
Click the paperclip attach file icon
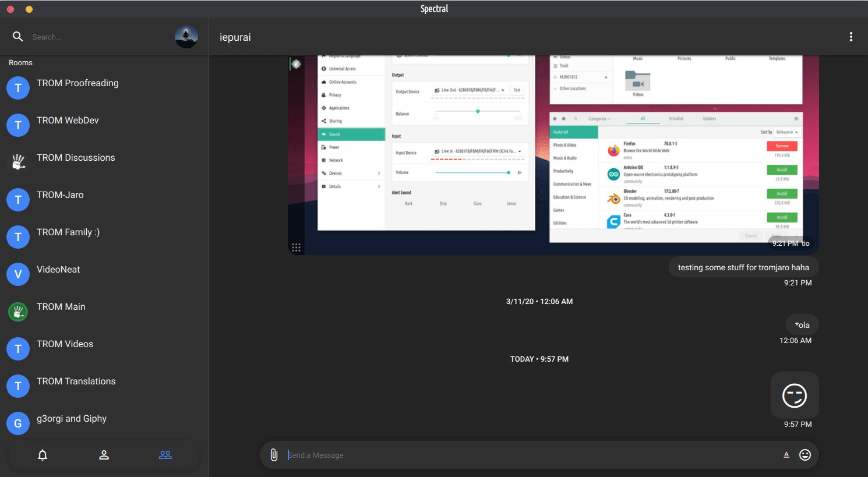274,455
